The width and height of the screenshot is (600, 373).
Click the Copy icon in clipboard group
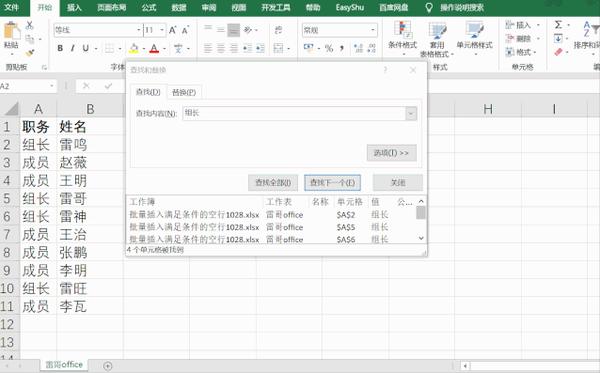[x=29, y=39]
